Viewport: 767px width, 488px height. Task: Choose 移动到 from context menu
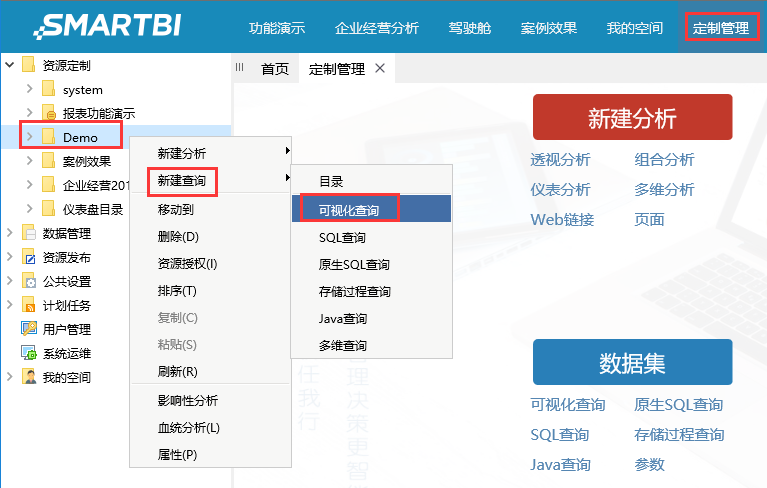click(x=211, y=209)
